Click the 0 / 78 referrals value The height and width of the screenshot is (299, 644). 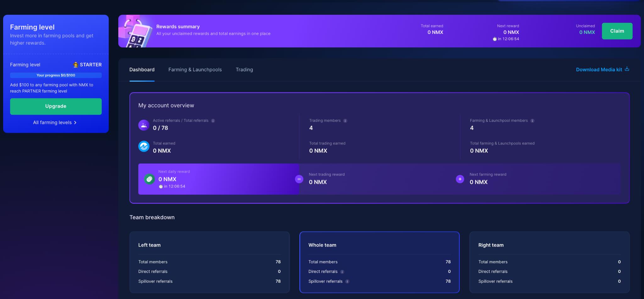point(160,128)
